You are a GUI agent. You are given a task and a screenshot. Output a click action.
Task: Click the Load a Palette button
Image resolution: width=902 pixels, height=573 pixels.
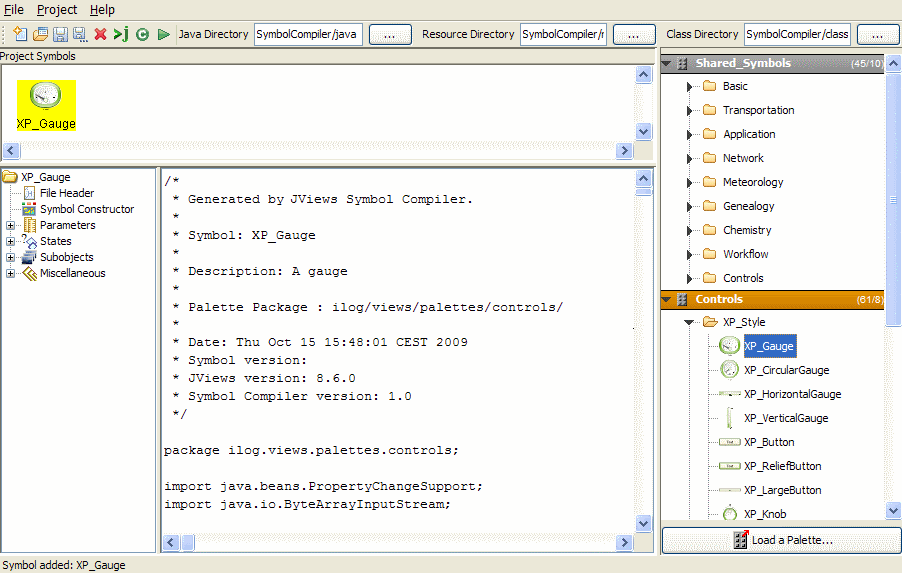click(x=781, y=540)
